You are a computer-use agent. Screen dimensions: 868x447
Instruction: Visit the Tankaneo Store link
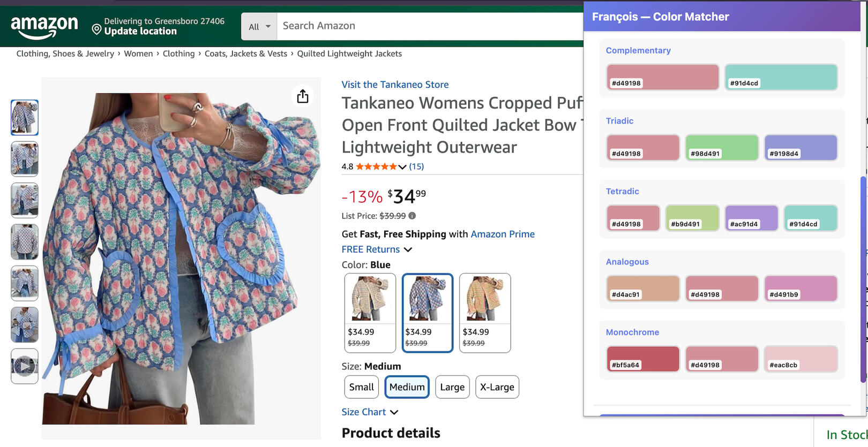(395, 85)
